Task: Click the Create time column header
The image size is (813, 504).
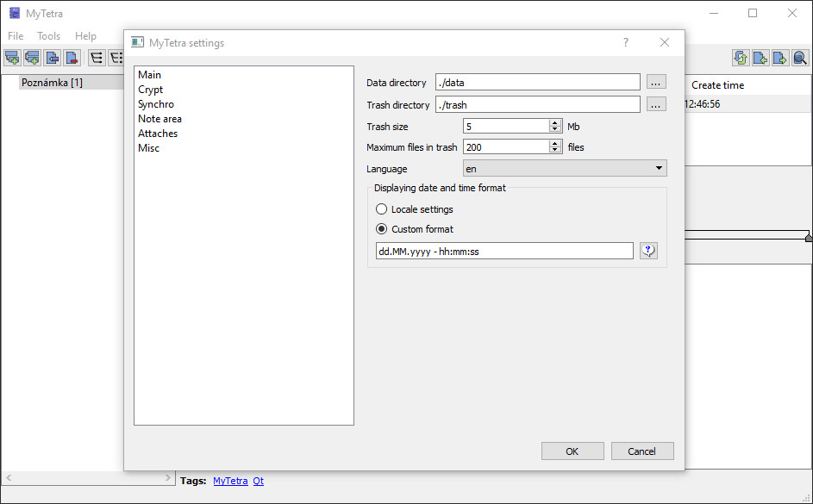Action: (x=717, y=85)
